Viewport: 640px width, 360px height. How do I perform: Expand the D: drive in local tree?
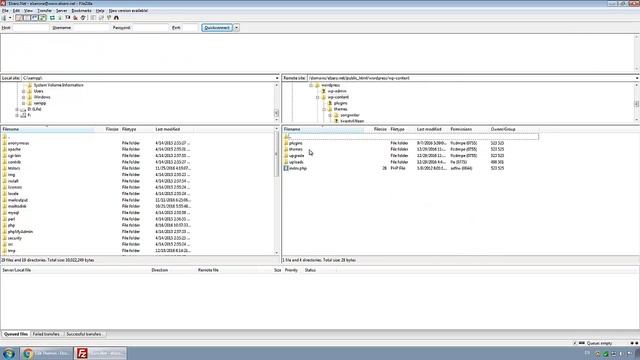[17, 109]
